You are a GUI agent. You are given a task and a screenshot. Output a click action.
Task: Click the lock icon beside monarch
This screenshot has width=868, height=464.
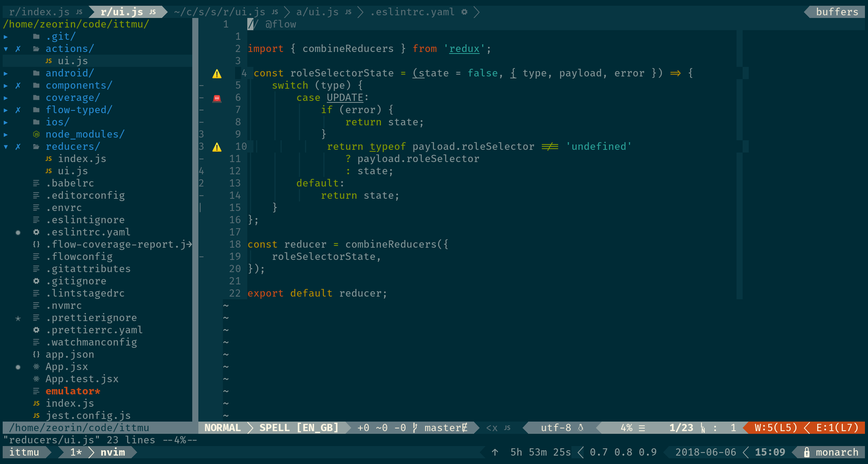806,452
